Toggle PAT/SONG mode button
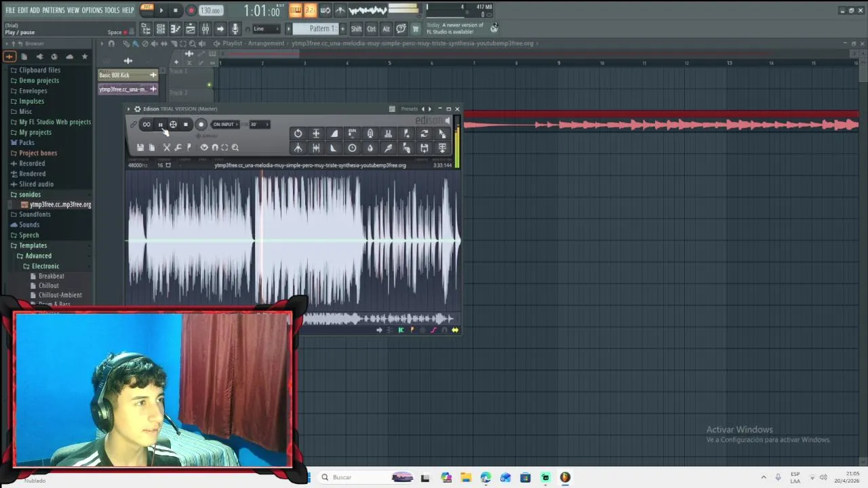The height and width of the screenshot is (488, 868). click(x=146, y=9)
